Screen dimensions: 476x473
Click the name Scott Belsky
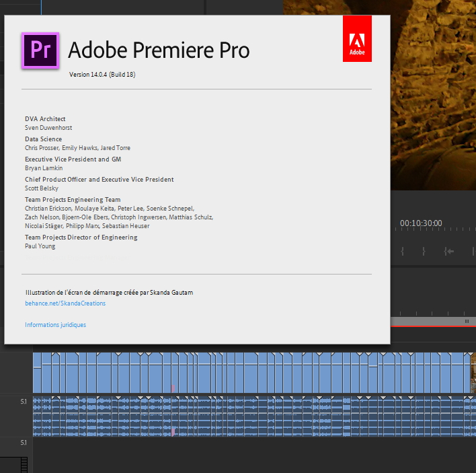(42, 188)
